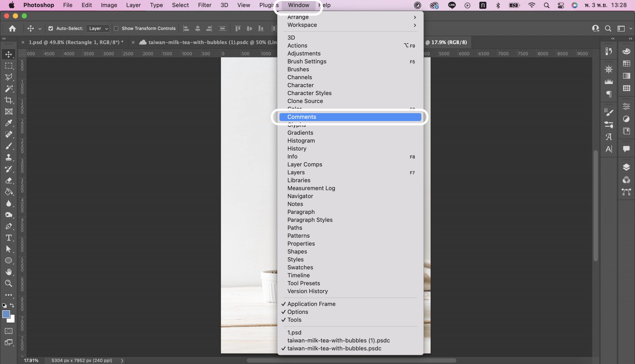Select the Crop tool
Viewport: 635px width, 364px height.
tap(8, 100)
